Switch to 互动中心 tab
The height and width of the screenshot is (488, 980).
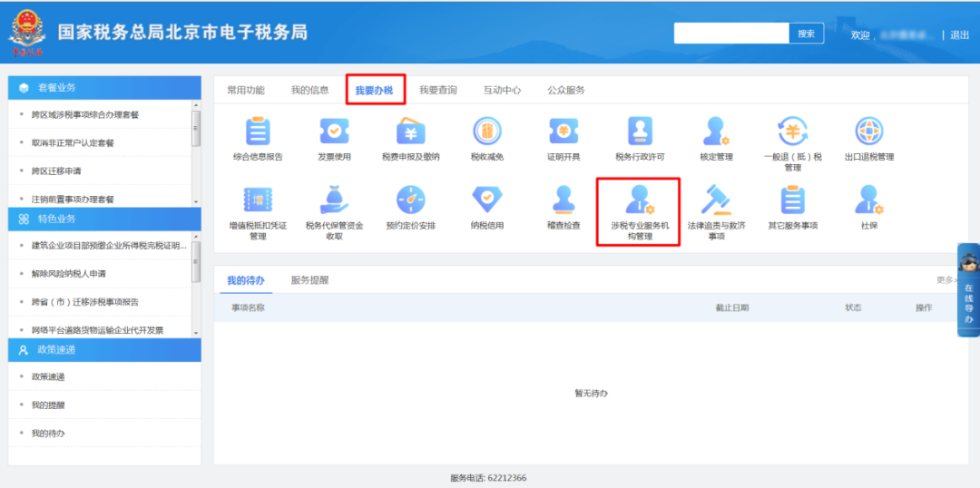point(502,90)
